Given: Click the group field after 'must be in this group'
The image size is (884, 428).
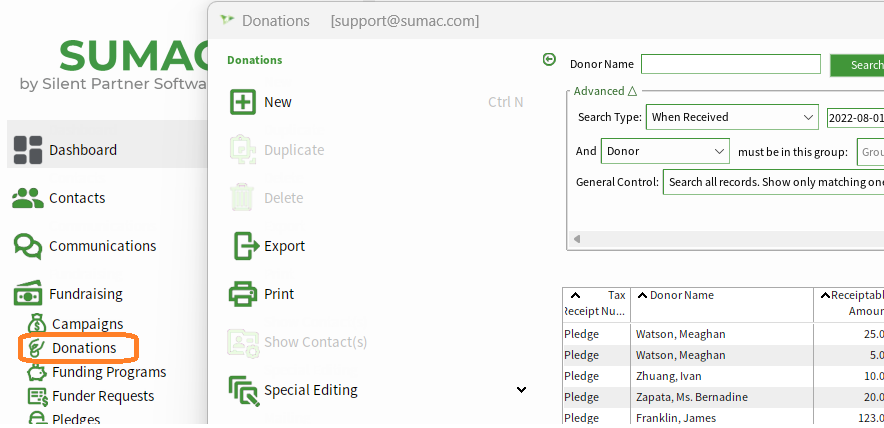Looking at the screenshot, I should (870, 152).
